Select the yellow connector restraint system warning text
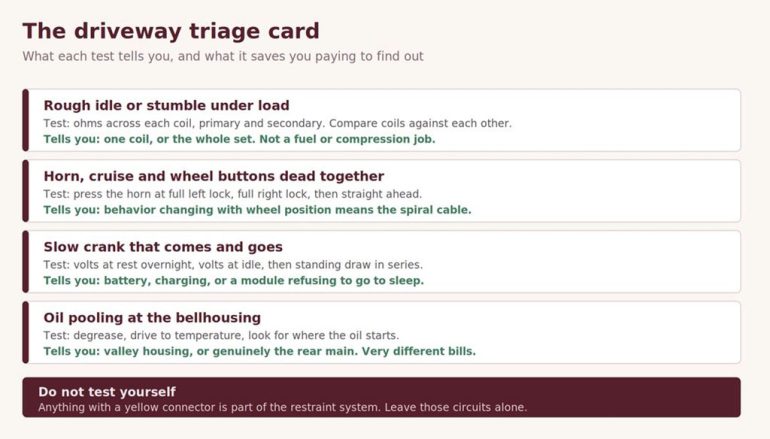The width and height of the screenshot is (770, 439). coord(282,407)
